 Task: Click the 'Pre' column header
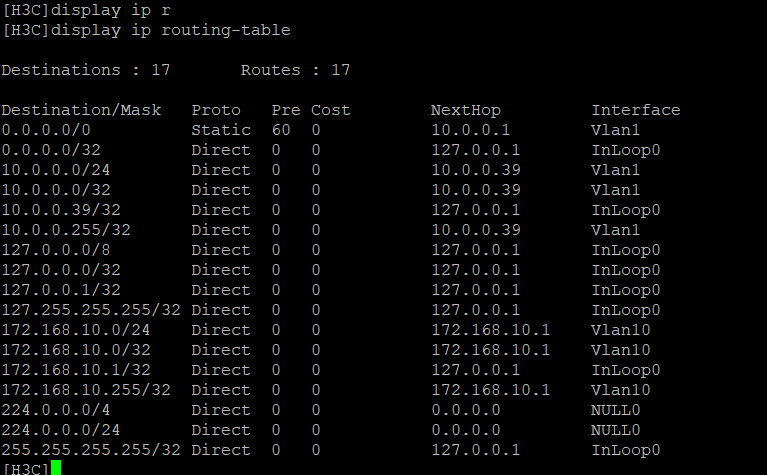click(x=285, y=110)
